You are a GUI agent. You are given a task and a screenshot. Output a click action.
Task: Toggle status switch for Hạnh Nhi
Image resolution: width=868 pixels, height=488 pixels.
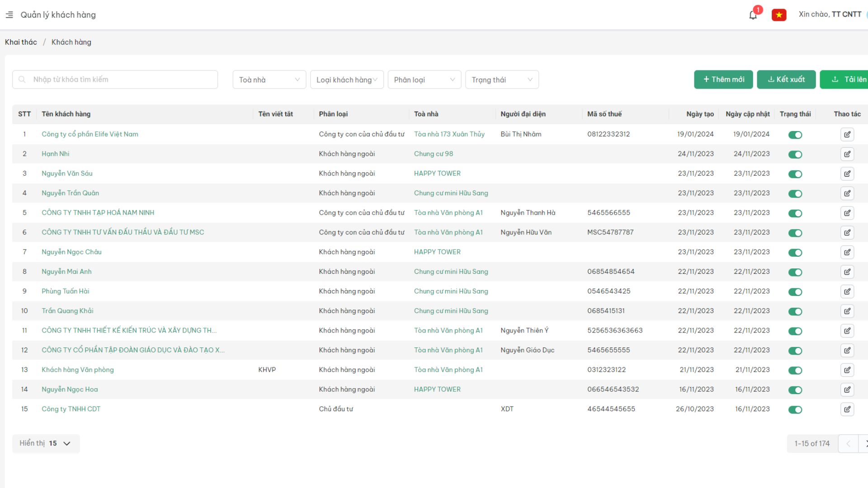click(x=795, y=155)
